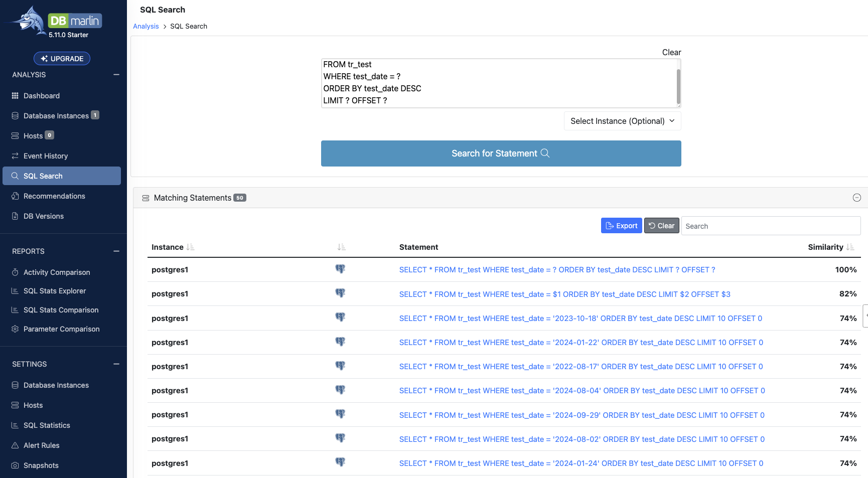Click the Activity Comparison stopwatch icon
This screenshot has height=478, width=868.
point(15,272)
